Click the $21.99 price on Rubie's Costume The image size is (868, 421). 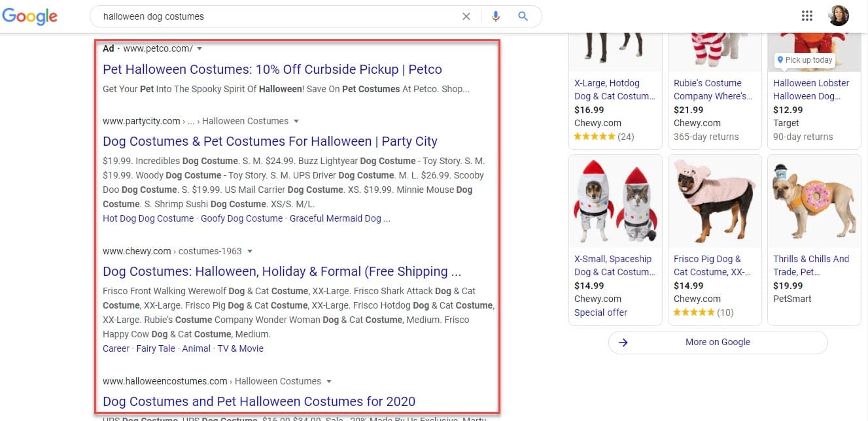pos(689,110)
